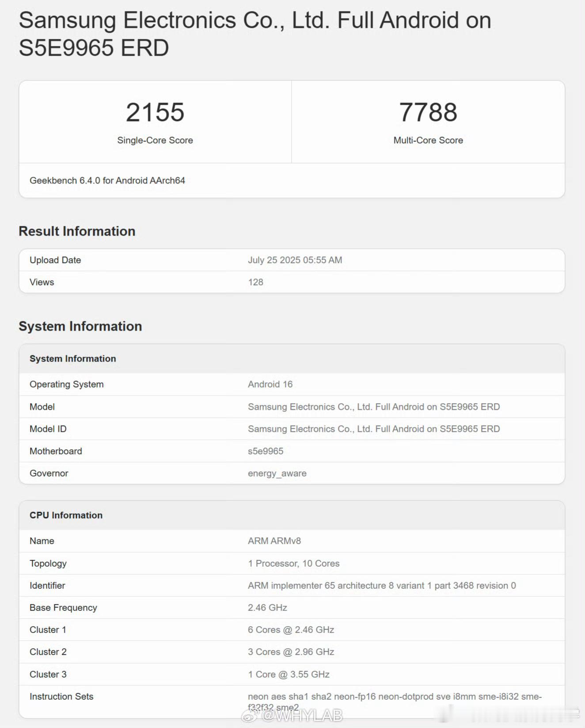
Task: Click the 'CPU Information' table header
Action: tap(66, 515)
